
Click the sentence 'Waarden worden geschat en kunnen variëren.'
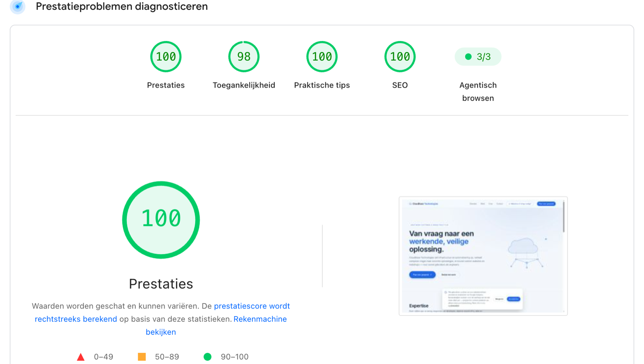click(116, 306)
